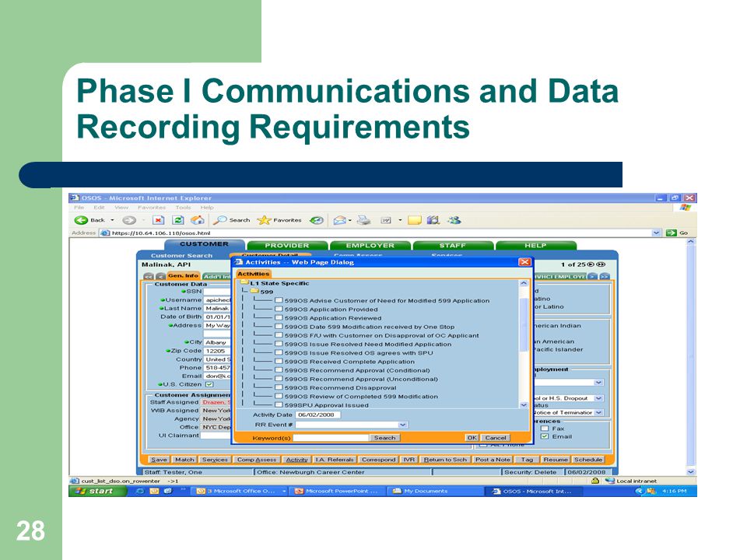Click the Messenger people icon
This screenshot has width=747, height=560.
pyautogui.click(x=454, y=219)
